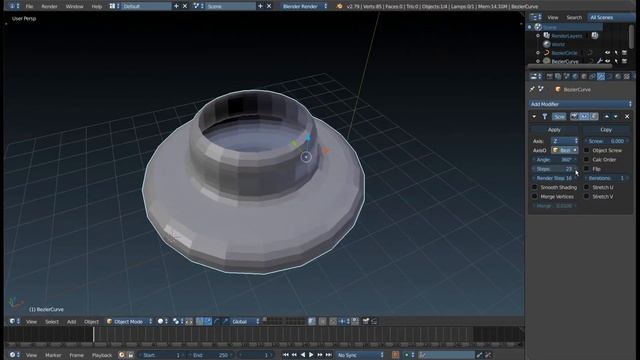The height and width of the screenshot is (360, 640).
Task: Expand the BezierCircle outliner row
Action: click(x=538, y=53)
